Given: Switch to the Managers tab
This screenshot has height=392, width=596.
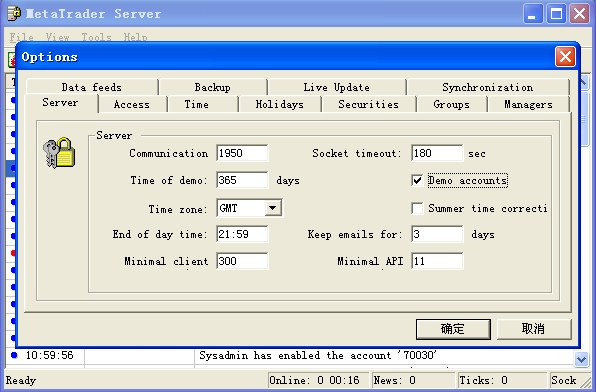Looking at the screenshot, I should point(529,104).
